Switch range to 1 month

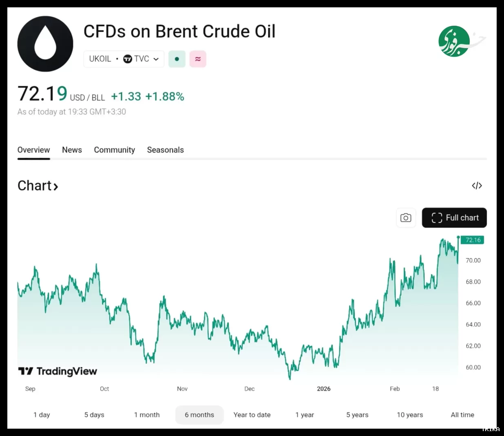tap(147, 415)
